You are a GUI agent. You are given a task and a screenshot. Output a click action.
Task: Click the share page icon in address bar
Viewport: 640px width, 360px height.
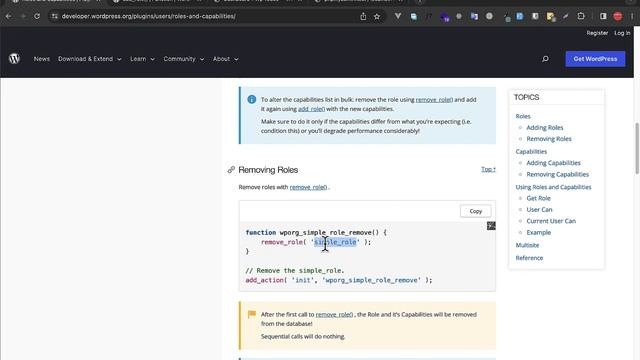pos(363,16)
